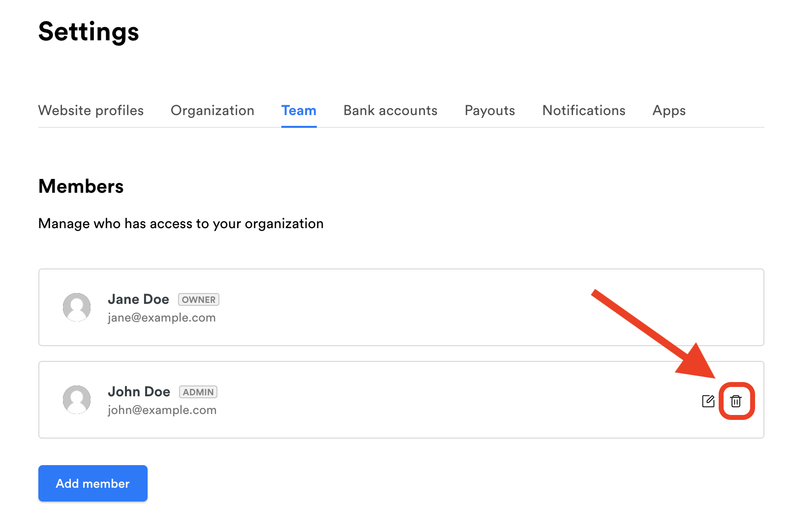Switch to the Apps tab

(669, 111)
